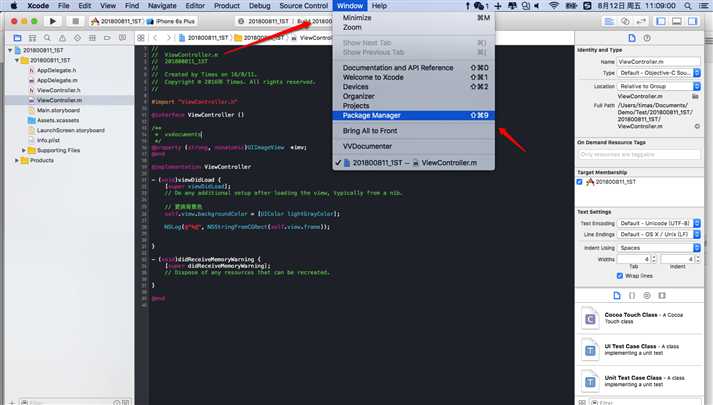Viewport: 713px width, 405px height.
Task: Open the Symbol navigator tab
Action: [x=32, y=38]
